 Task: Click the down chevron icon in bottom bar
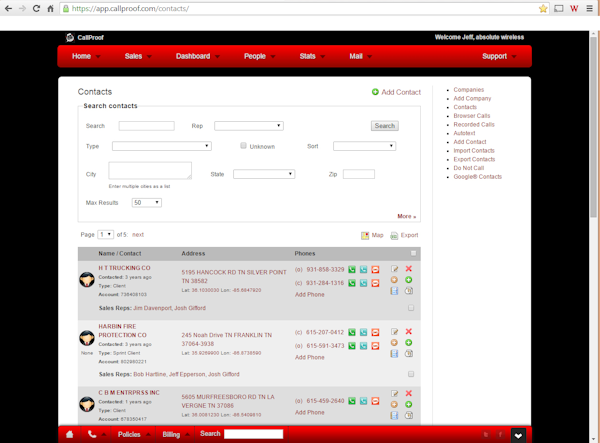coord(518,436)
